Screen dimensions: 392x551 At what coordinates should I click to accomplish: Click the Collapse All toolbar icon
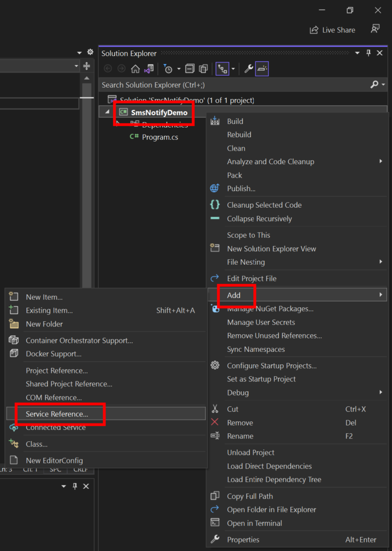[x=190, y=69]
